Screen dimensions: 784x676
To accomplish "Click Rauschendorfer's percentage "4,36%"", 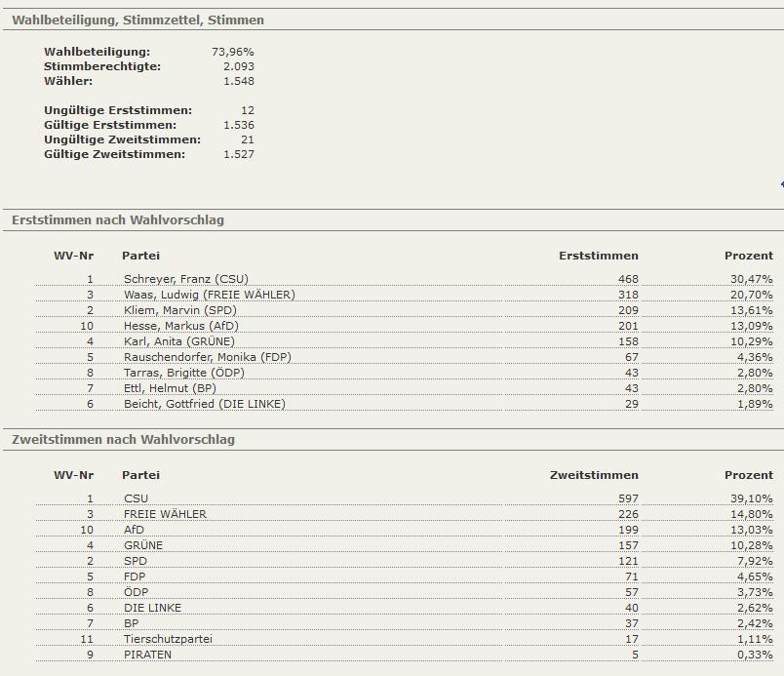I will (755, 357).
